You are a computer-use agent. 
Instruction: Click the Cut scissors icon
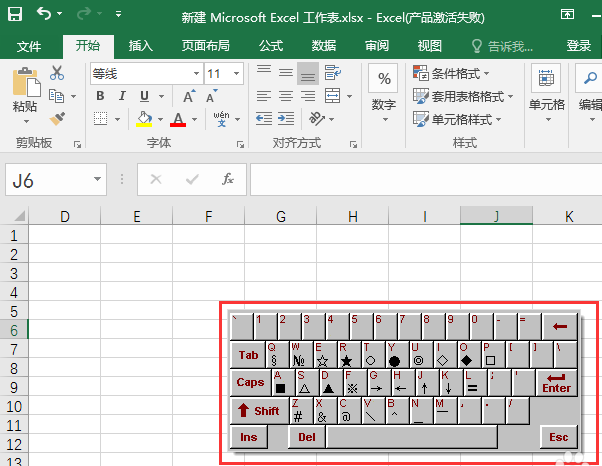click(x=56, y=73)
